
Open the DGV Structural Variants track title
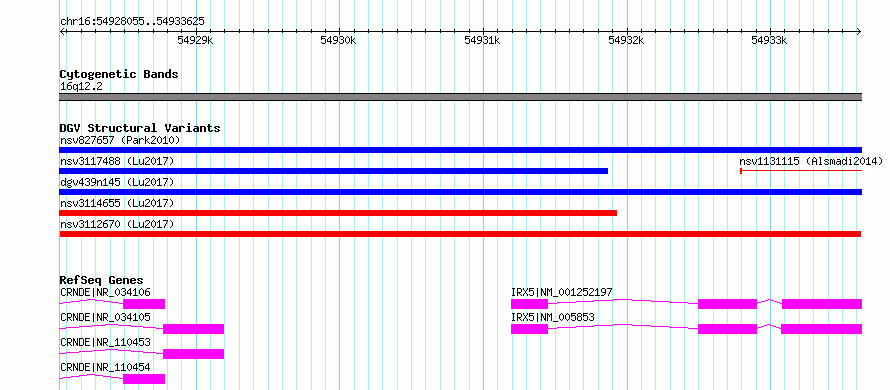(140, 128)
